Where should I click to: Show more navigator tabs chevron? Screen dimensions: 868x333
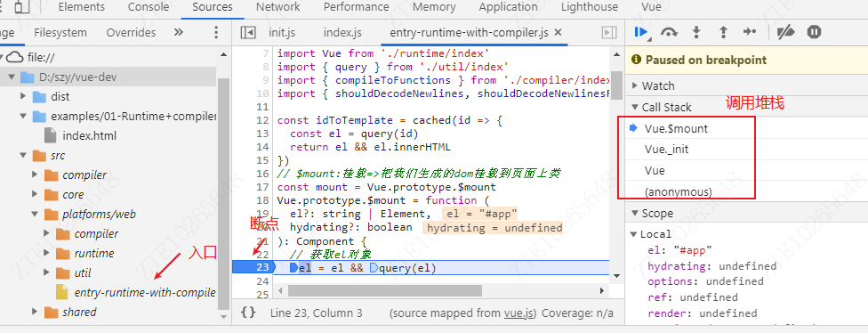[x=178, y=32]
